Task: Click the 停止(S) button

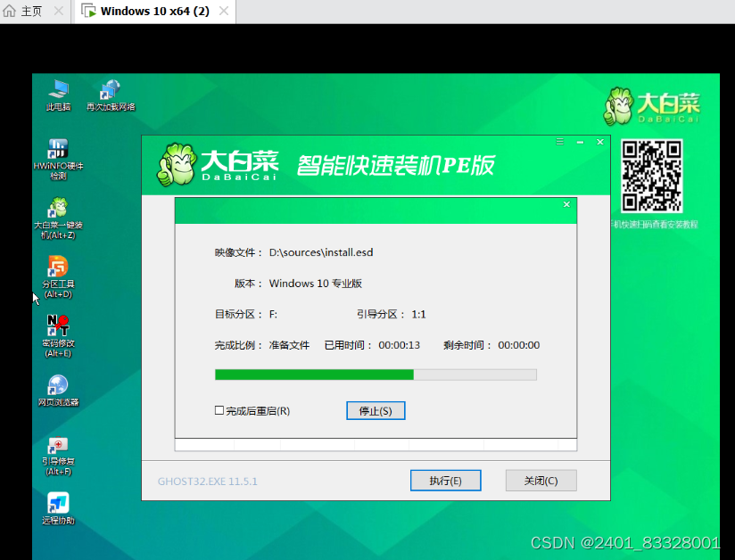Action: pos(376,410)
